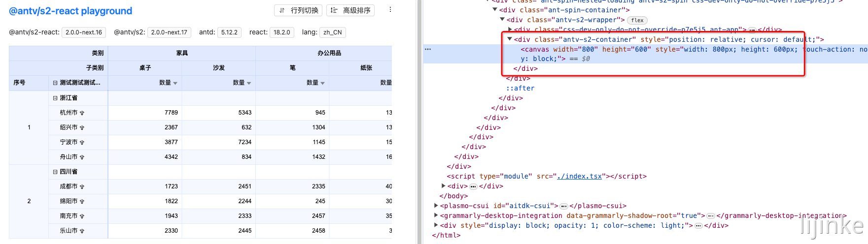Screen dimensions: 868x244
Task: Click the cell with value 2457
Action: click(x=293, y=216)
